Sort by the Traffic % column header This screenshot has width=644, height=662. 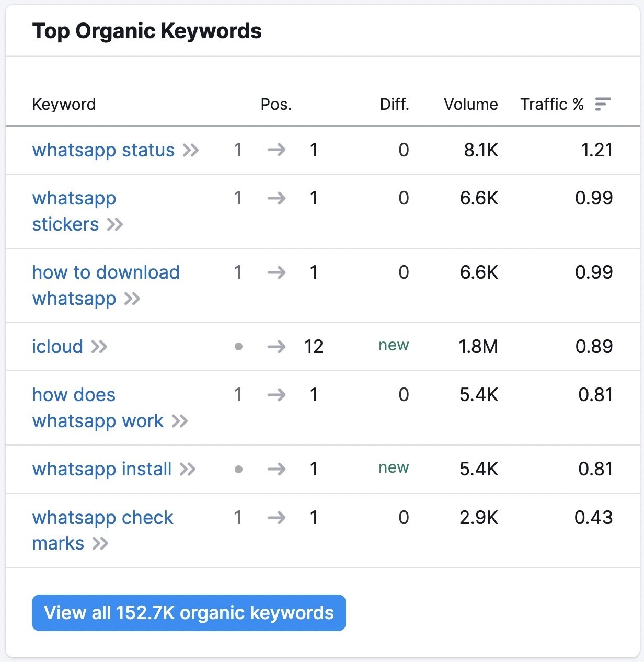coord(552,104)
